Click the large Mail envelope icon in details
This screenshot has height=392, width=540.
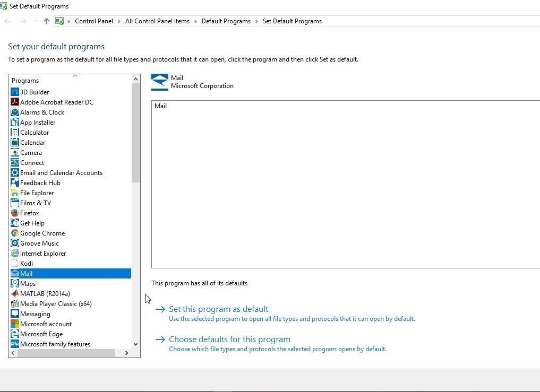(x=160, y=82)
